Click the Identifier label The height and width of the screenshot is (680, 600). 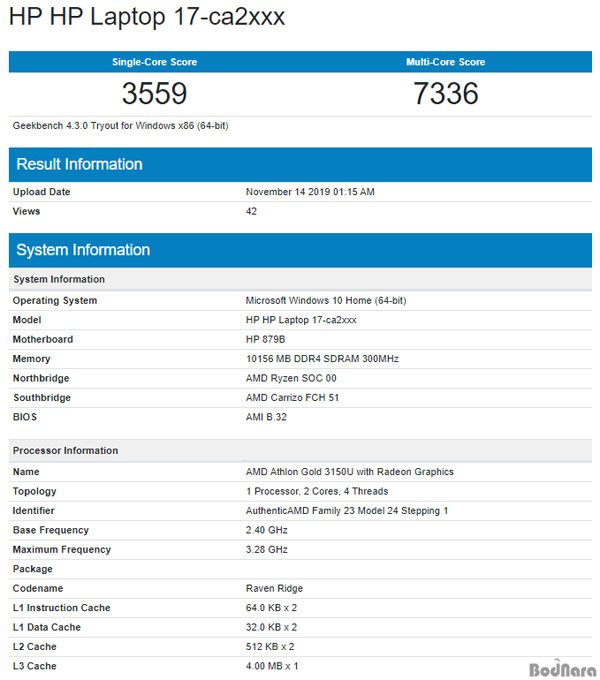[33, 511]
